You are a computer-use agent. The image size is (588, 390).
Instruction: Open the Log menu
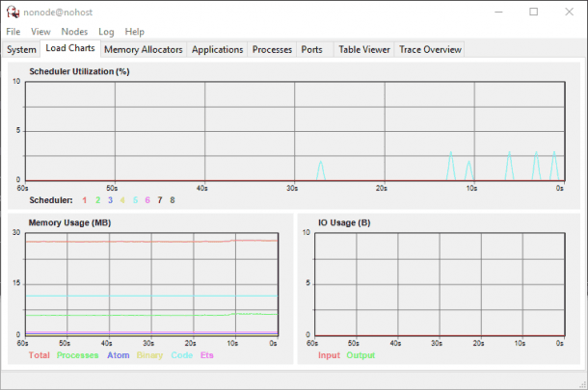[x=106, y=32]
